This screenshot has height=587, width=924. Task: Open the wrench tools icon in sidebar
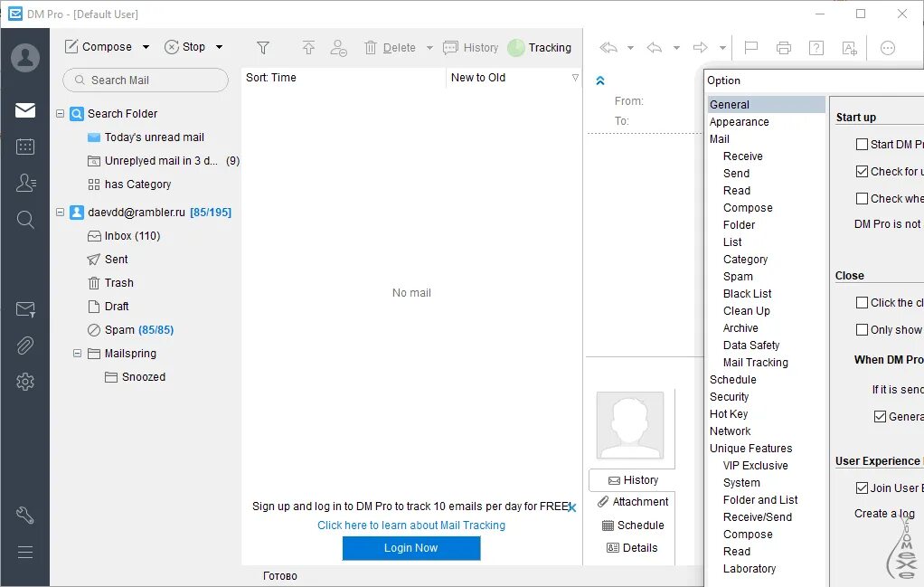click(x=25, y=516)
